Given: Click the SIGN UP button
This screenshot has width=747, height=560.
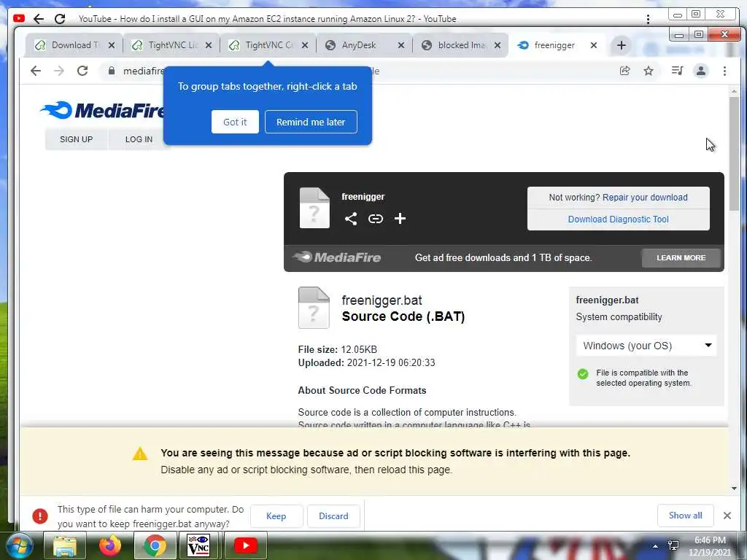Looking at the screenshot, I should coord(76,139).
